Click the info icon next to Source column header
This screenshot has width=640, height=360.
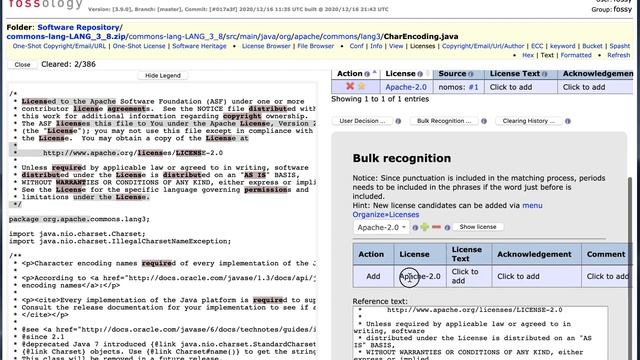click(x=471, y=74)
